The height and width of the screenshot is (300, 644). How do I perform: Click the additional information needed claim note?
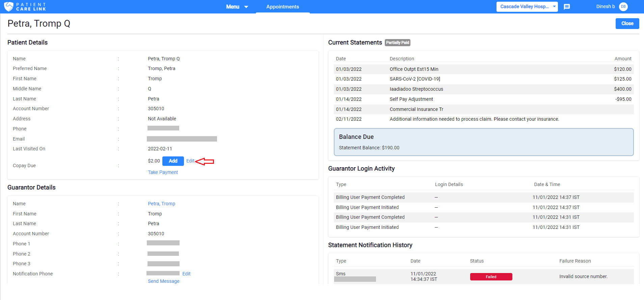(474, 119)
